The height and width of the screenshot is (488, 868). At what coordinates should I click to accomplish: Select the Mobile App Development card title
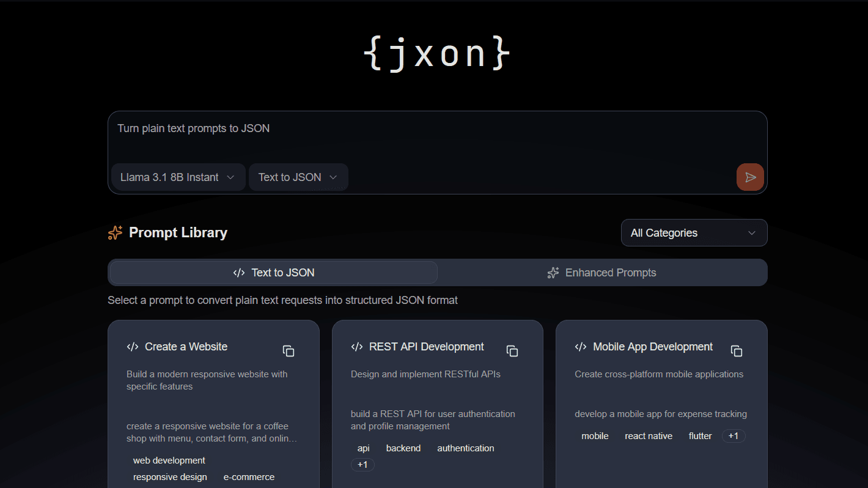(x=653, y=347)
